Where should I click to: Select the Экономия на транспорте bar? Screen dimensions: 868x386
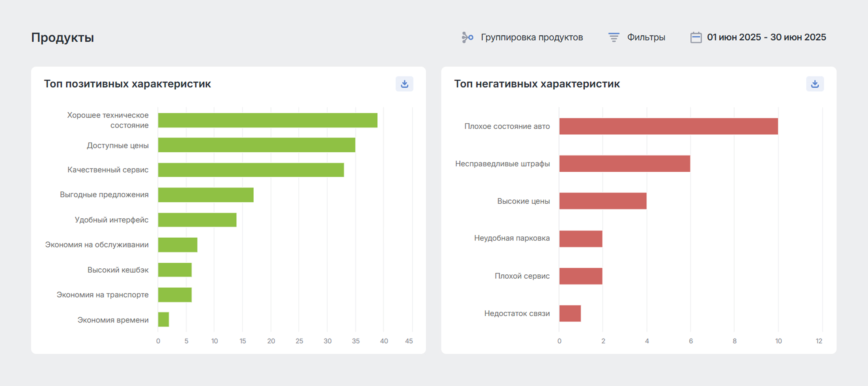175,295
